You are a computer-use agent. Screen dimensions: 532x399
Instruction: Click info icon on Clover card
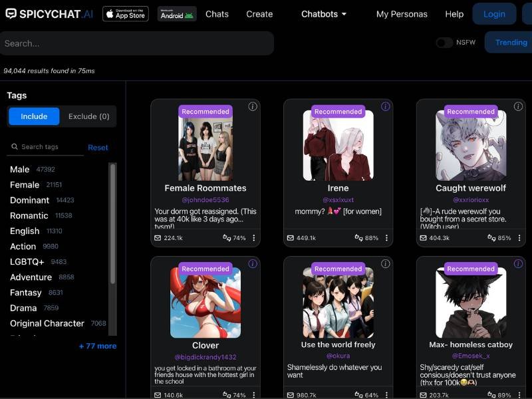pos(253,264)
